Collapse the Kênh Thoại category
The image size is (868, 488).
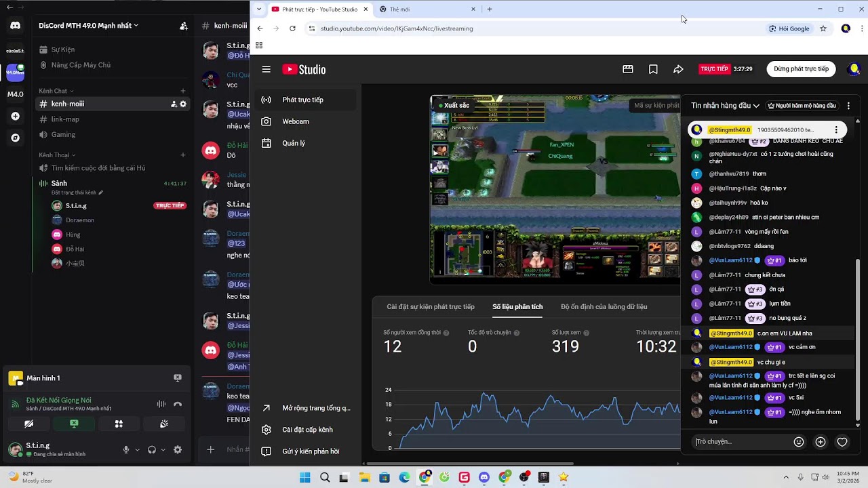coord(57,155)
